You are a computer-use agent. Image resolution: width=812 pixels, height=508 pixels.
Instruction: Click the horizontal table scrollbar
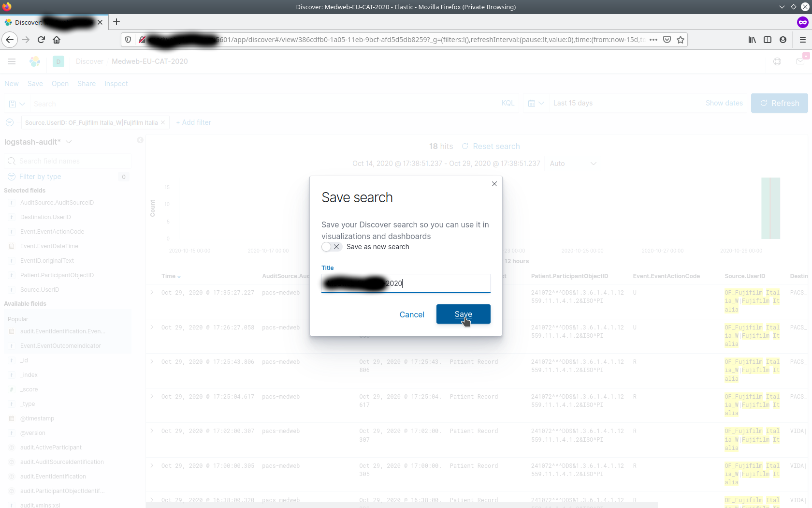point(402,505)
